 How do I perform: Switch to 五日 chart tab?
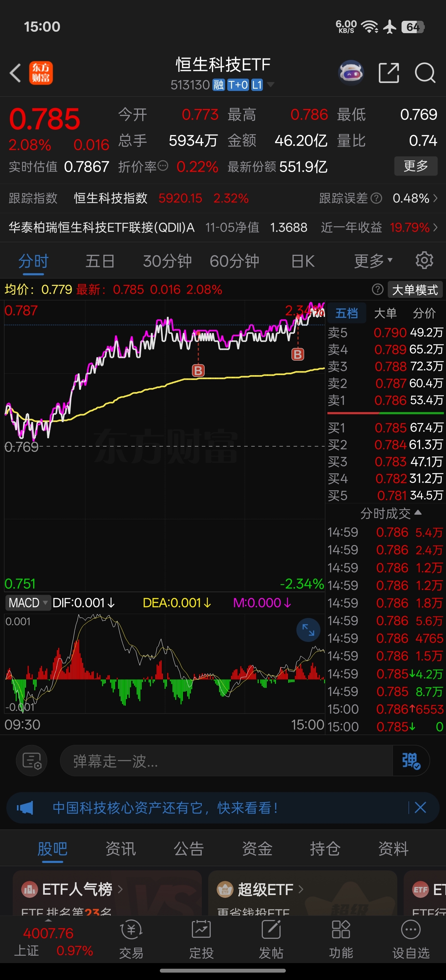(100, 261)
